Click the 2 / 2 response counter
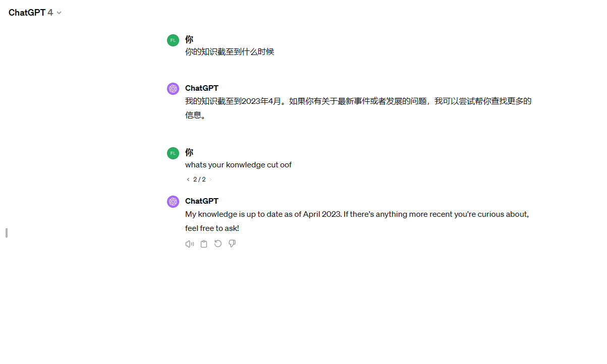This screenshot has height=364, width=607. click(x=199, y=179)
